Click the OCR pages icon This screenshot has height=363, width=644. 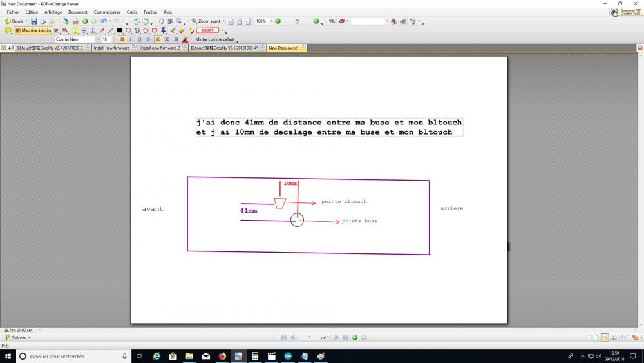pos(75,21)
